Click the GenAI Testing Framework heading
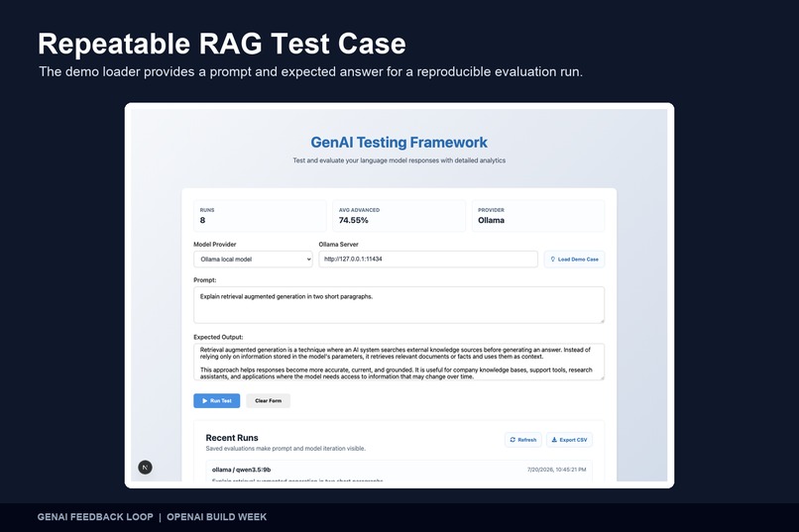This screenshot has width=799, height=532. pyautogui.click(x=399, y=142)
